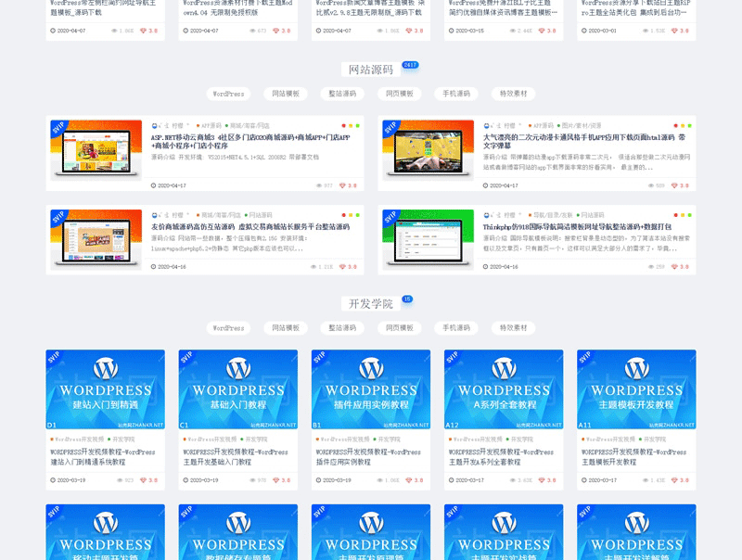Viewport: 742px width, 560px height.
Task: Click the diamond icon on the 主题模板开发教程 card
Action: tap(674, 480)
